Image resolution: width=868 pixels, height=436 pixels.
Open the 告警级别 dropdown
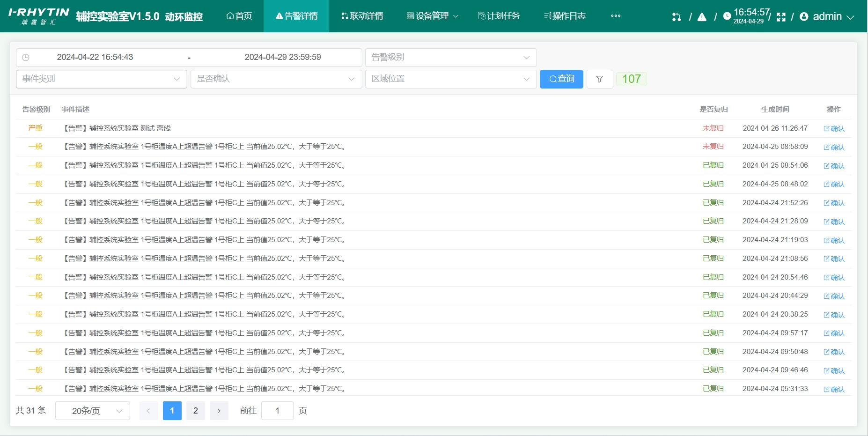(x=451, y=57)
